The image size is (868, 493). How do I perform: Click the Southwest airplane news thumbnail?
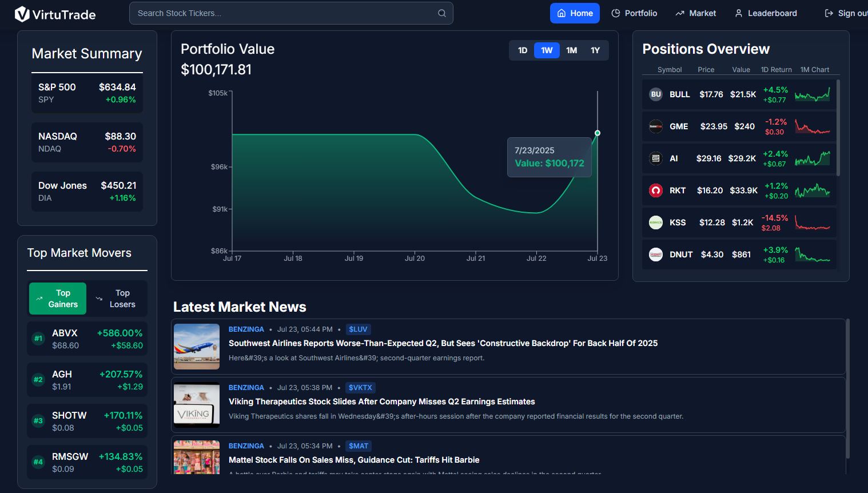(x=197, y=347)
